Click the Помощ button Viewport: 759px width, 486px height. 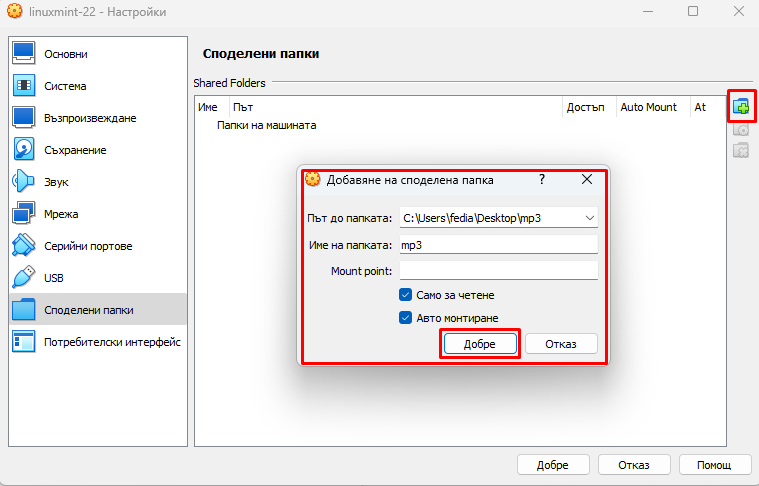pyautogui.click(x=714, y=465)
